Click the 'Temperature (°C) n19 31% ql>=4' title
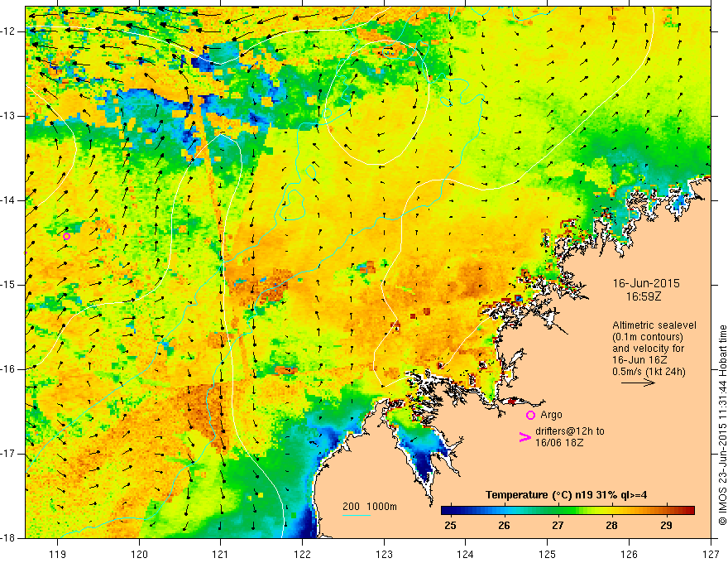This screenshot has height=563, width=728. click(x=566, y=495)
